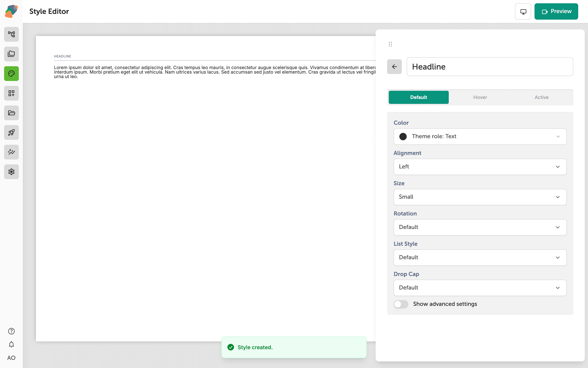Go back with the left arrow button

pos(394,67)
